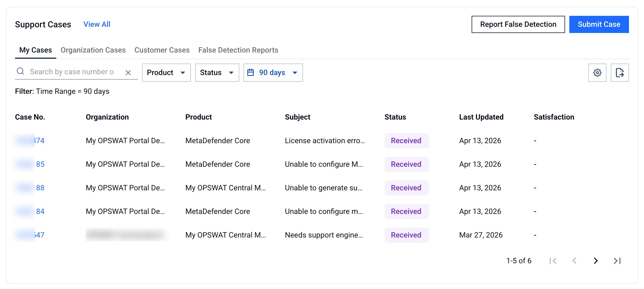This screenshot has width=644, height=289.
Task: Click the search magnifier icon
Action: 21,71
